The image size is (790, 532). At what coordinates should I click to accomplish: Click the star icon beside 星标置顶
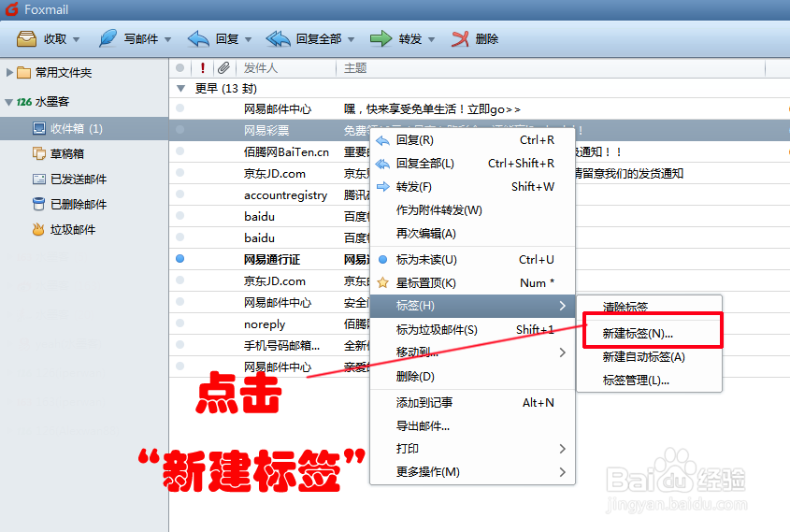[x=383, y=282]
